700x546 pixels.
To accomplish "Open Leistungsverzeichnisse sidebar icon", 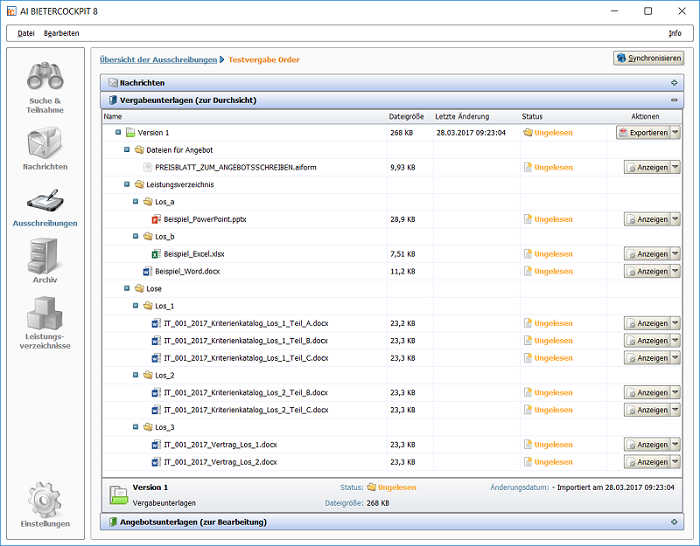I will pyautogui.click(x=45, y=318).
